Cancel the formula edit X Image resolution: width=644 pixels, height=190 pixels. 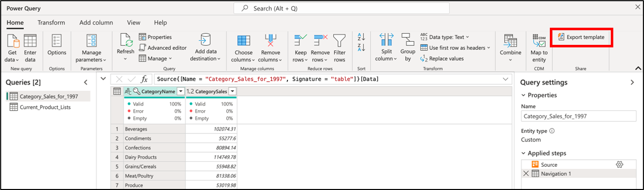[119, 79]
